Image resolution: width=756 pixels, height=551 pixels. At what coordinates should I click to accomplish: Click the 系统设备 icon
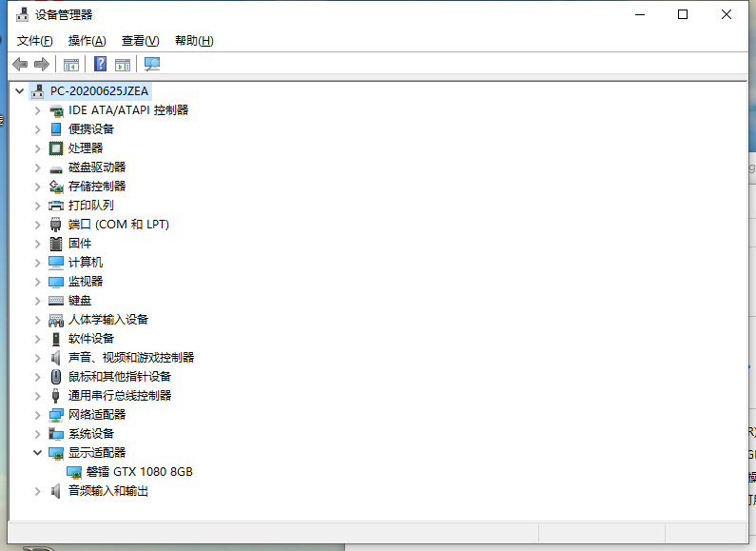(56, 434)
